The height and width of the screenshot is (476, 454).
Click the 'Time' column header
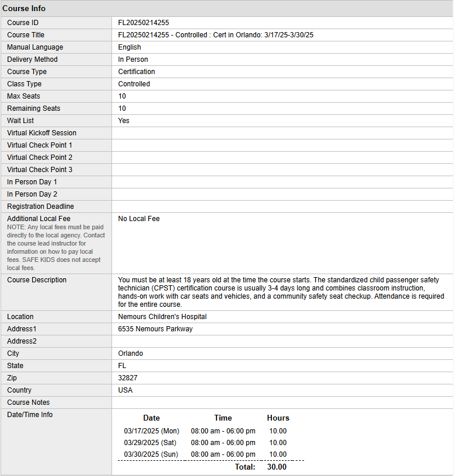pos(223,418)
